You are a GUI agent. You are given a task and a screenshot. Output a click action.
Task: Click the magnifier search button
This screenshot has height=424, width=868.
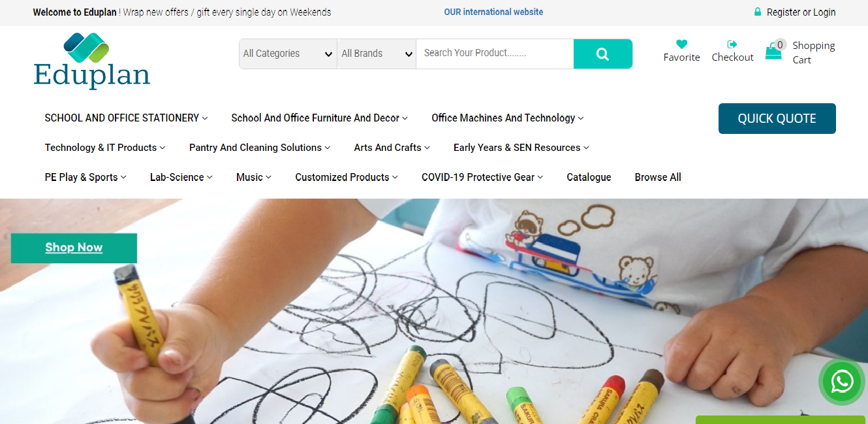(x=603, y=54)
